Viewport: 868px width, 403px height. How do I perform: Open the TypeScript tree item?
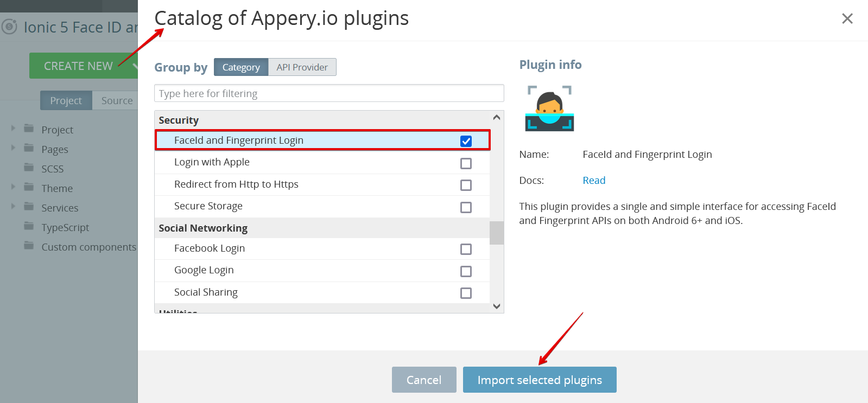pos(65,227)
